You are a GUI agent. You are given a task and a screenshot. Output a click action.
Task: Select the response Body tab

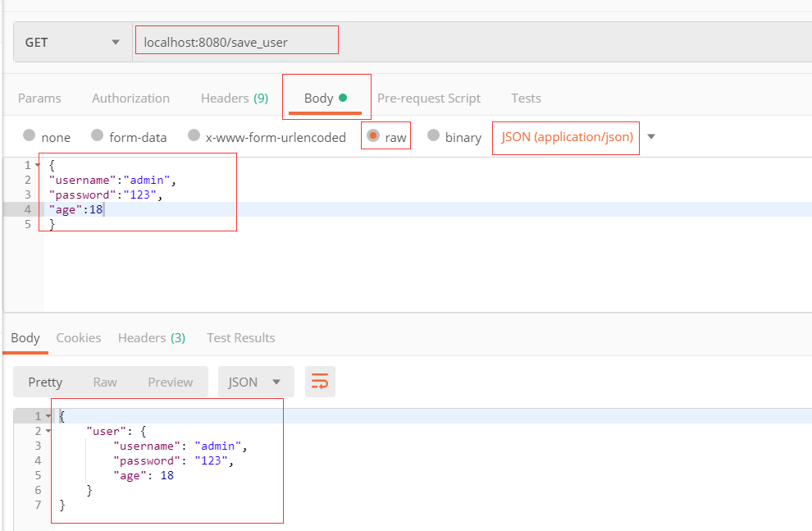(x=25, y=338)
